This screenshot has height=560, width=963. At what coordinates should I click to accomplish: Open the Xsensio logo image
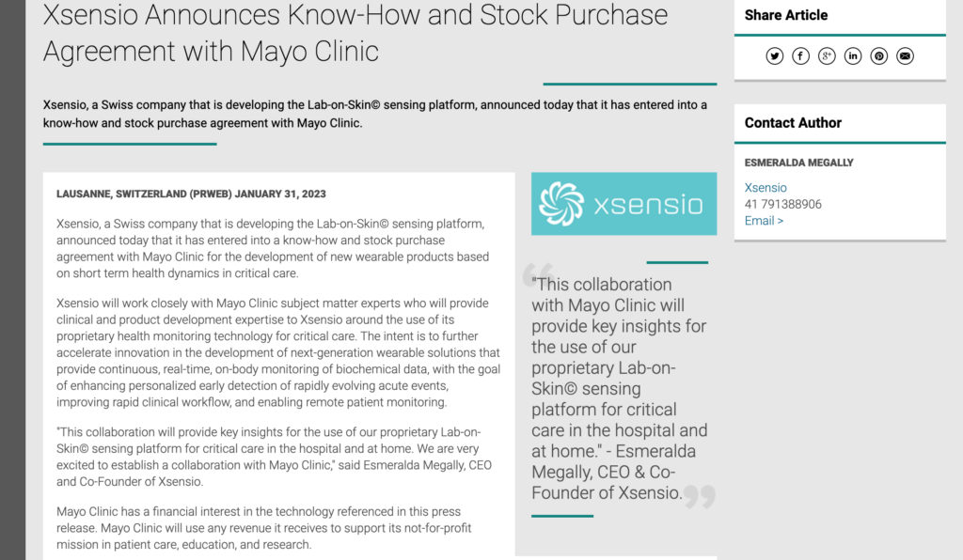pos(624,204)
